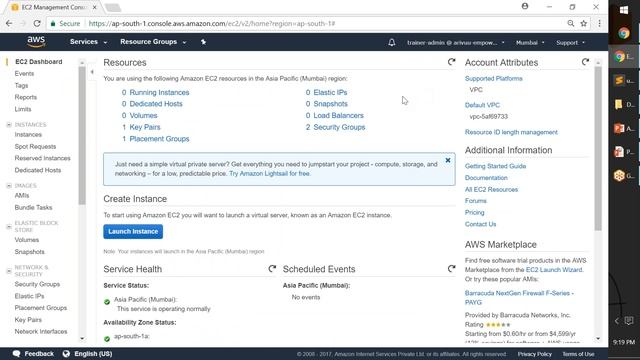Open the Security Groups resource link
This screenshot has height=360, width=640.
[x=339, y=127]
